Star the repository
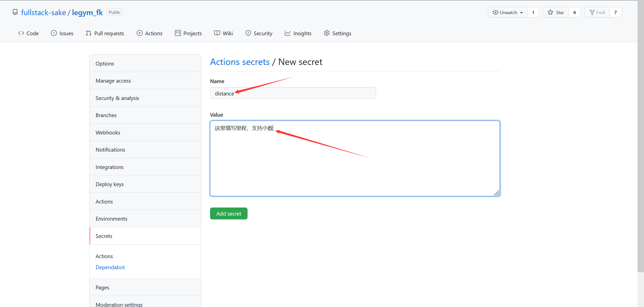This screenshot has height=307, width=644. tap(556, 12)
